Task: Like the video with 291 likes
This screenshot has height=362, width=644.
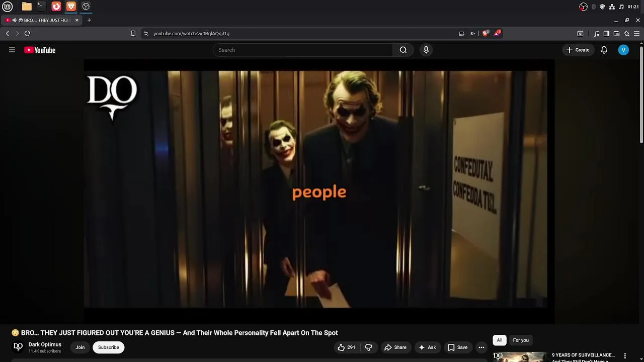Action: click(x=346, y=347)
